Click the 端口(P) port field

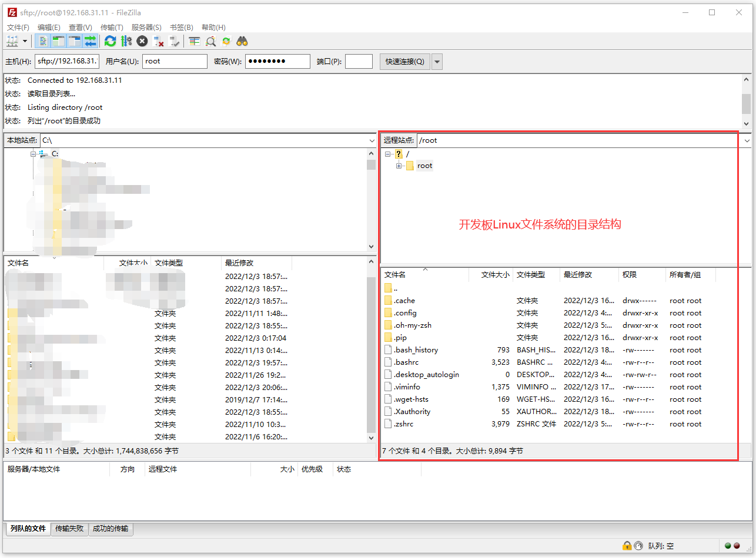tap(359, 61)
